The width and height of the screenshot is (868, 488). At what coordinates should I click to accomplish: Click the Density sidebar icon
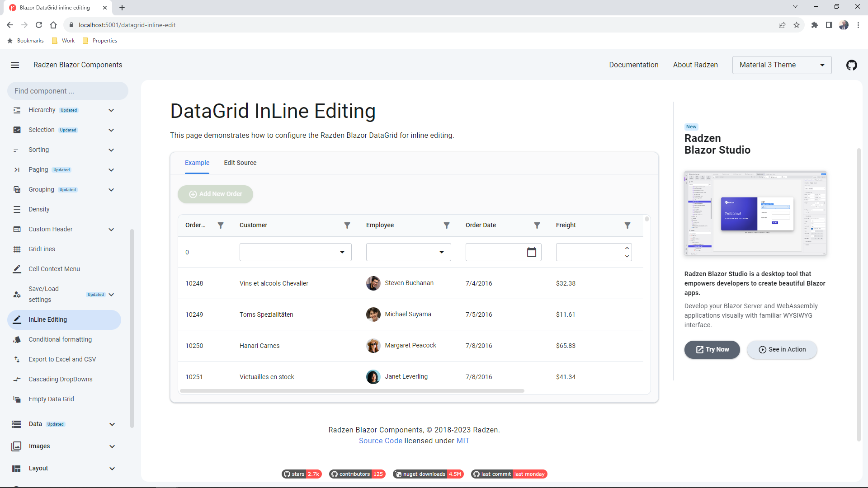pos(17,210)
